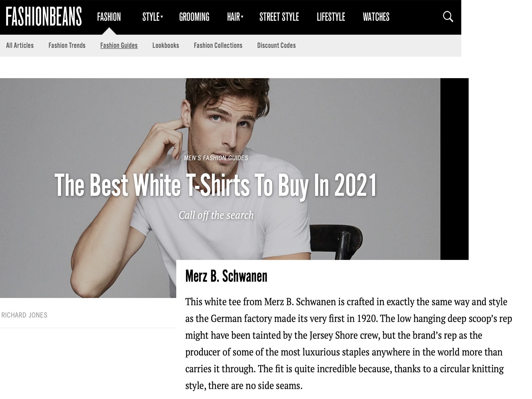Screen dimensions: 532x399
Task: Open Fashion Collections submenu link
Action: [x=218, y=45]
